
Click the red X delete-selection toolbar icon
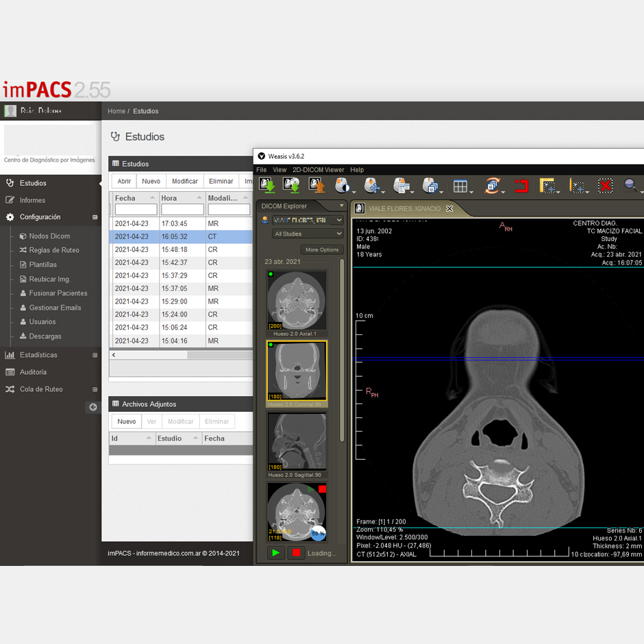point(605,186)
